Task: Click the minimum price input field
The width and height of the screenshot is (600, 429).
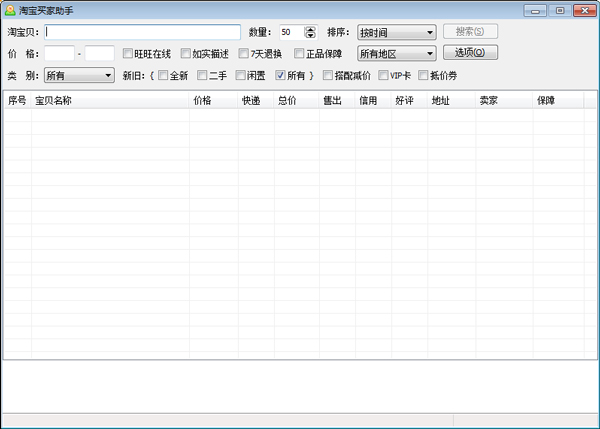Action: [59, 54]
